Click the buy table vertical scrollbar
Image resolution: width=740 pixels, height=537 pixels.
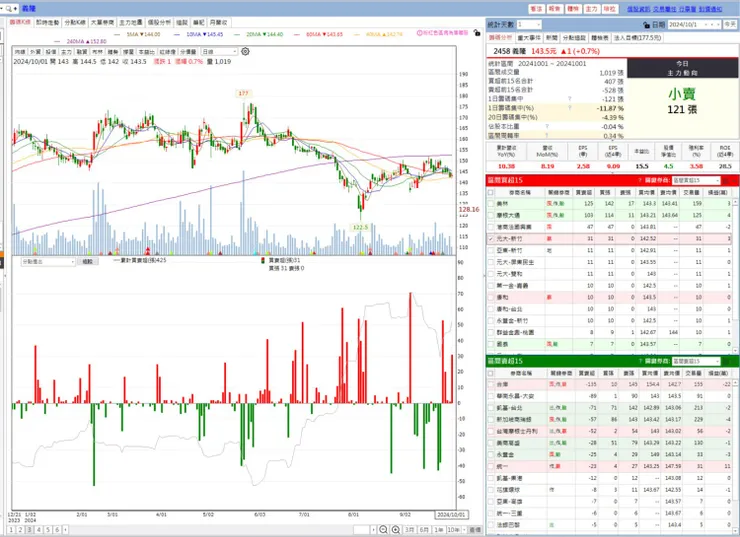[735, 275]
